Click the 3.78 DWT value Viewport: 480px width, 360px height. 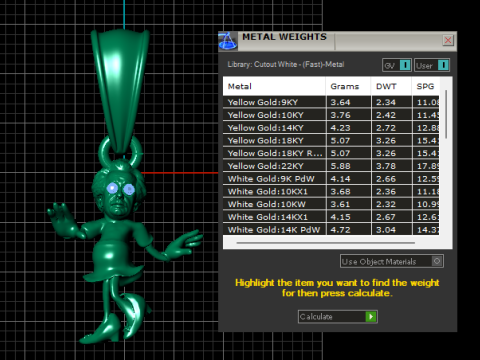(386, 166)
